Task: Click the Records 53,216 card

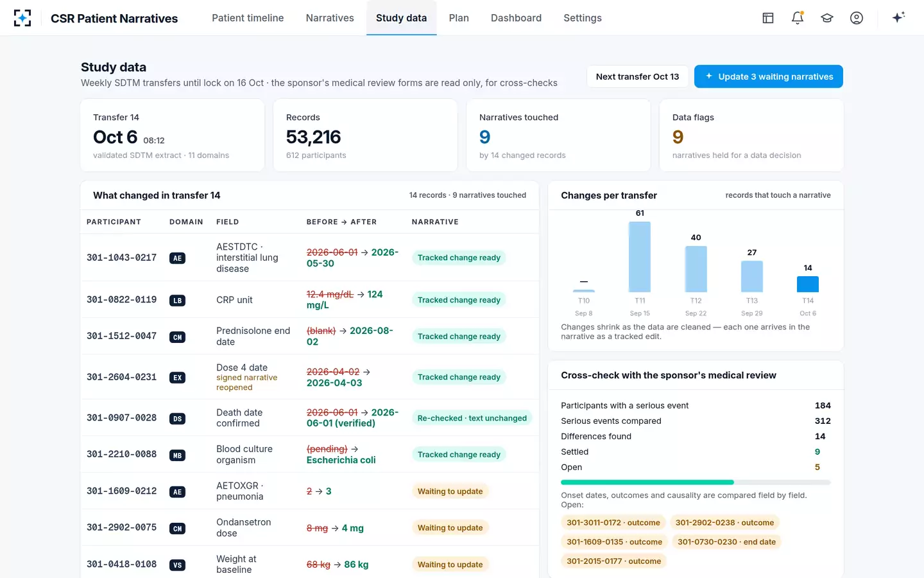Action: pos(366,136)
